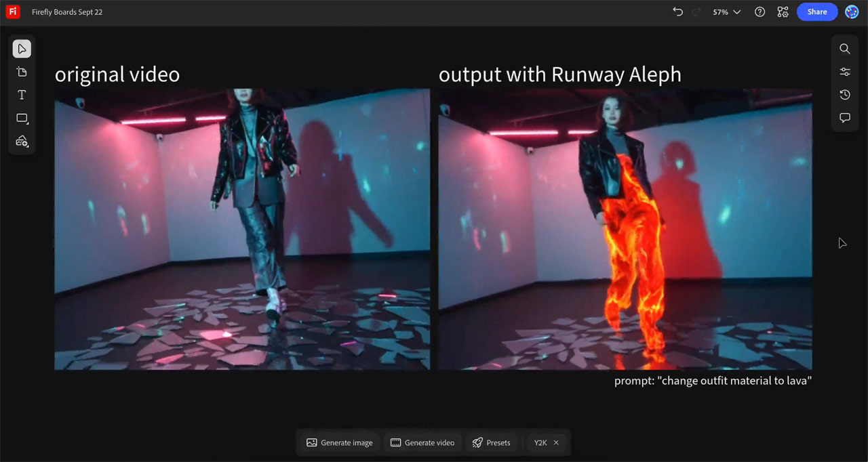The width and height of the screenshot is (868, 462).
Task: Show version history panel
Action: 844,95
